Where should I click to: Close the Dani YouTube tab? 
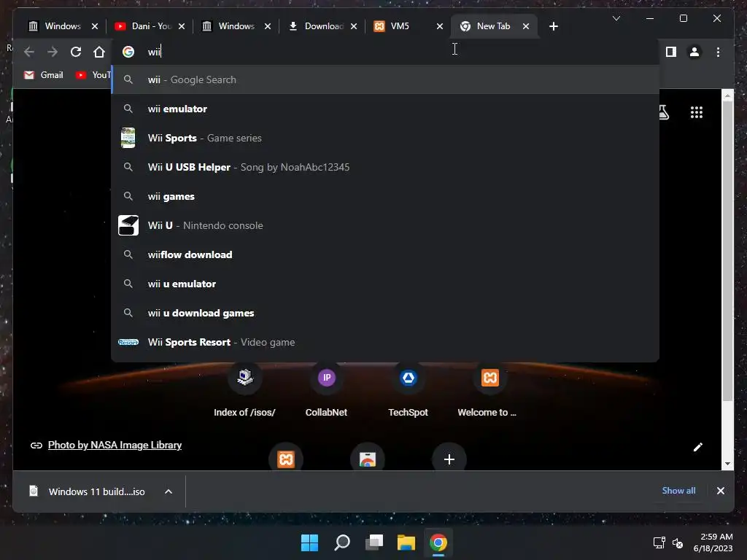(182, 26)
